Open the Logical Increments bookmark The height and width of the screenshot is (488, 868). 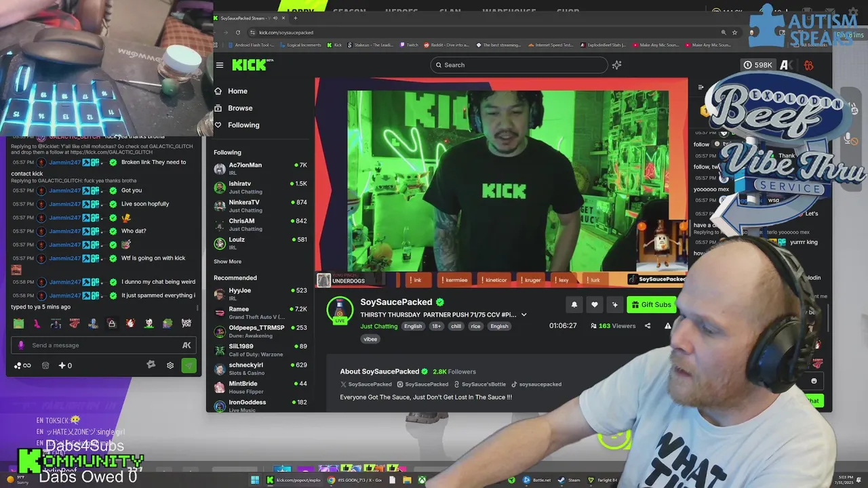click(300, 45)
